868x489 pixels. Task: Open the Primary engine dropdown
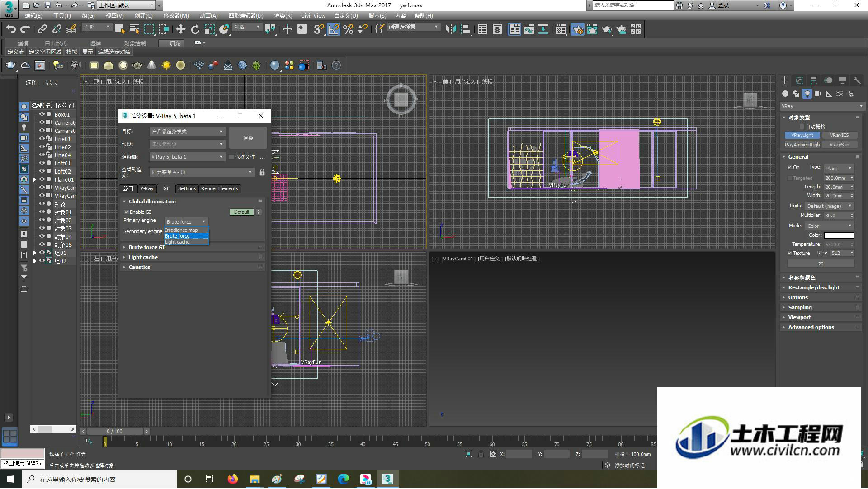tap(186, 221)
